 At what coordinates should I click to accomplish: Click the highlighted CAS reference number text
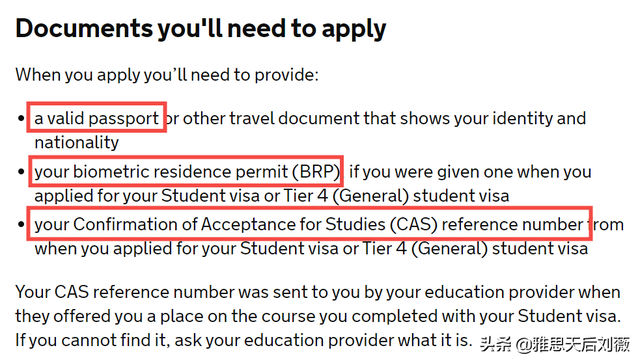(309, 224)
